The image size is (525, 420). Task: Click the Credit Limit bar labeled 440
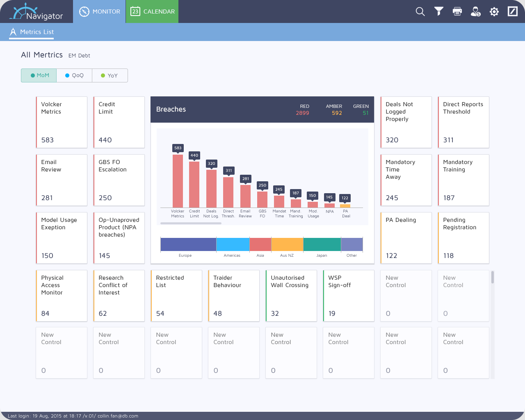194,185
